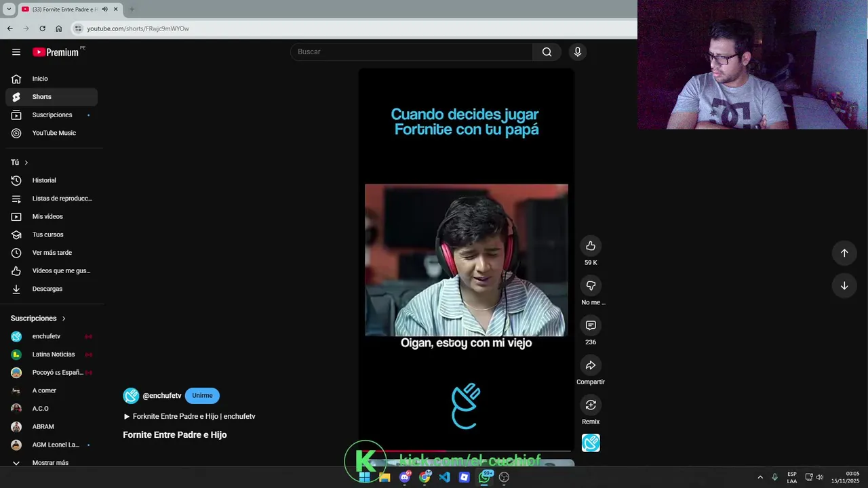This screenshot has width=868, height=488.
Task: Open Windows Start button
Action: click(365, 477)
